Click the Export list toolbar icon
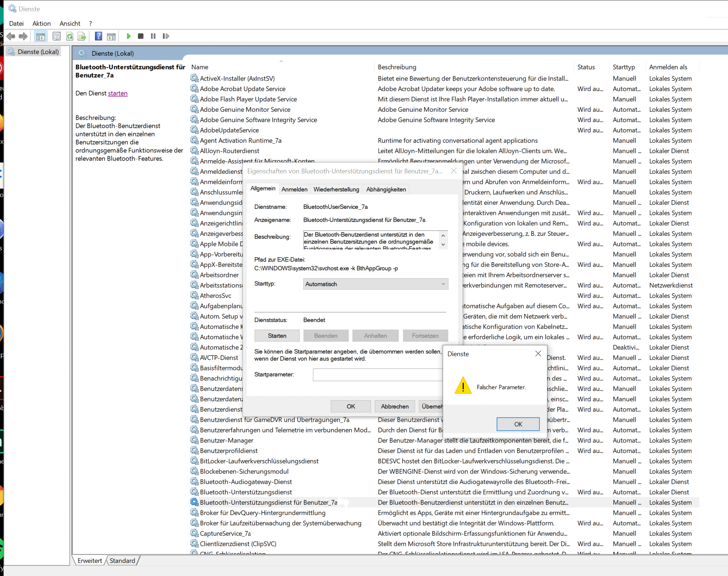The width and height of the screenshot is (728, 576). pyautogui.click(x=82, y=36)
